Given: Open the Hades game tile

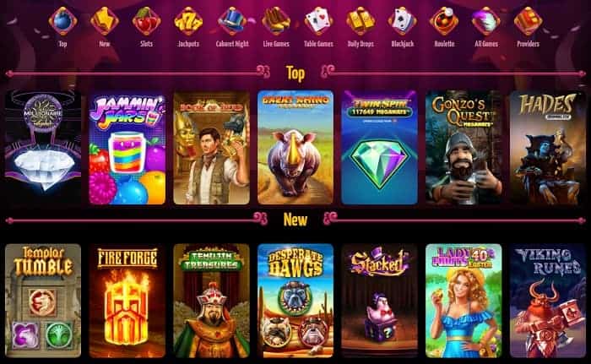Looking at the screenshot, I should tap(548, 148).
